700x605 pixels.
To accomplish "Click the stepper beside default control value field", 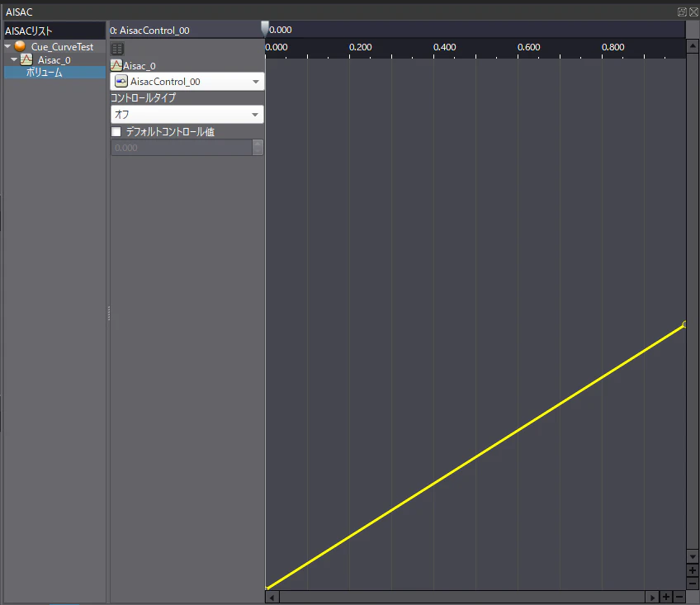I will tap(258, 148).
